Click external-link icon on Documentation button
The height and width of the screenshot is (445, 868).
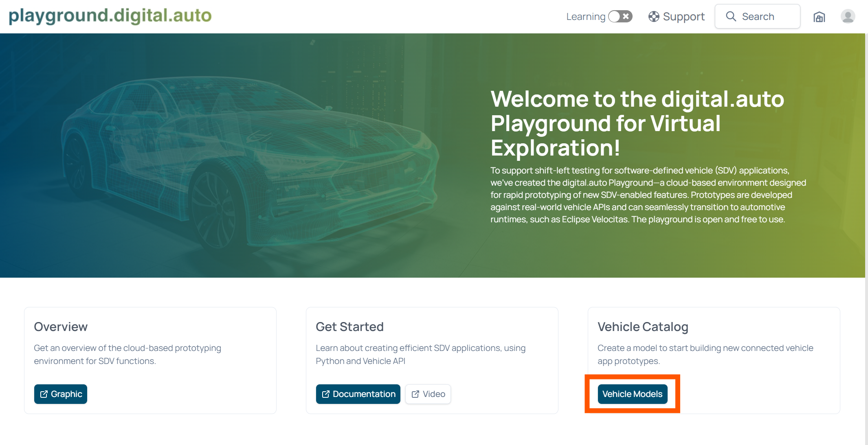point(325,394)
